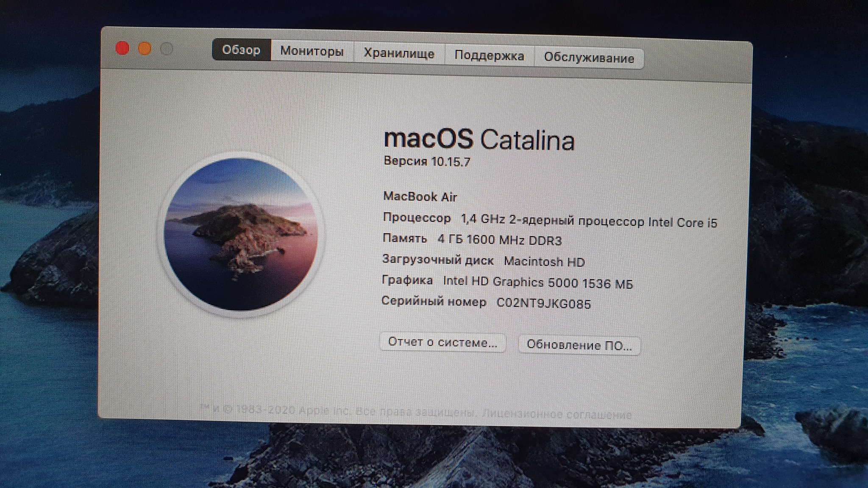Screen dimensions: 868x488
Task: Click the Intel Core i5 processor line
Action: click(x=589, y=222)
